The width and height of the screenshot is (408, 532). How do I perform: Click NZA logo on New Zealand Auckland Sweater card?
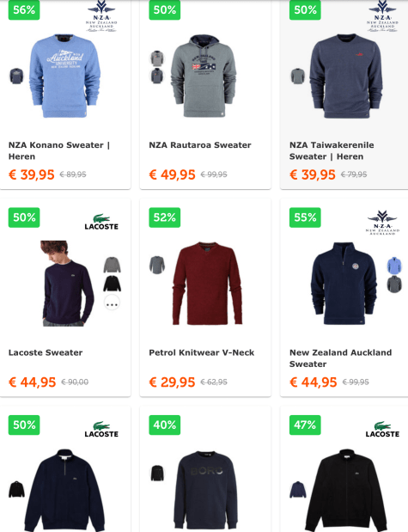pyautogui.click(x=382, y=223)
